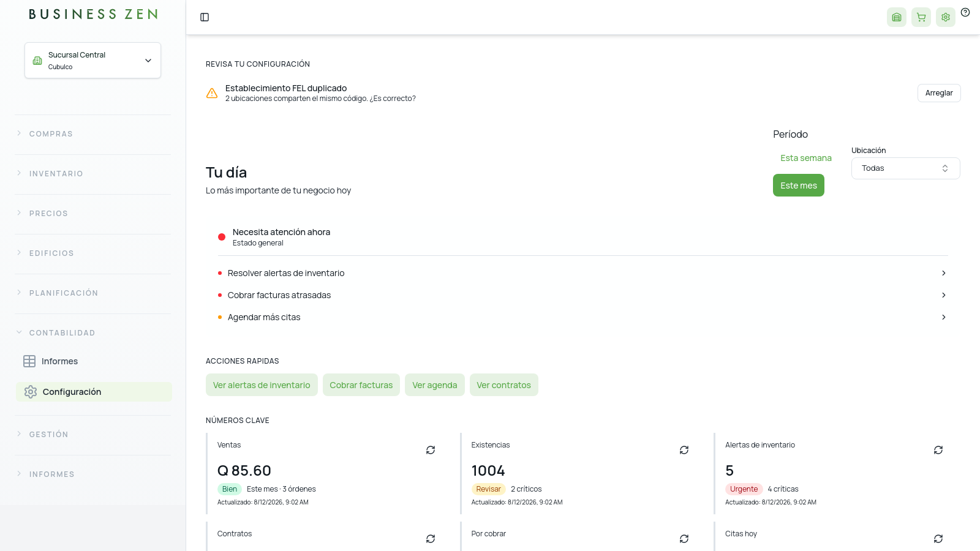Open the Ubicación Todas dropdown
This screenshot has width=980, height=551.
tap(905, 168)
